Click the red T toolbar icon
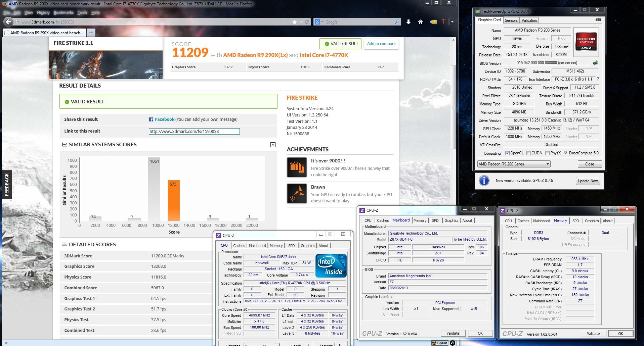644x346 pixels. point(443,22)
